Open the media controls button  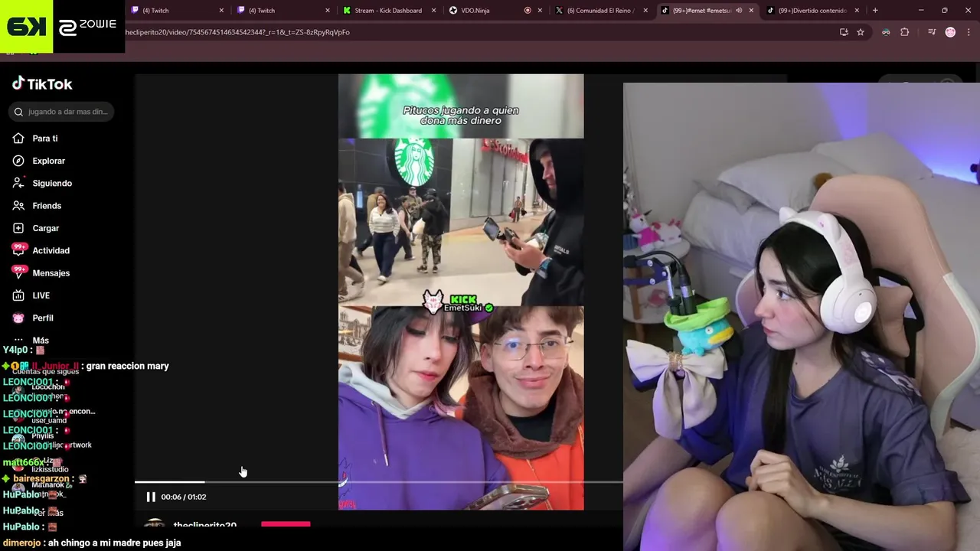[x=932, y=32]
